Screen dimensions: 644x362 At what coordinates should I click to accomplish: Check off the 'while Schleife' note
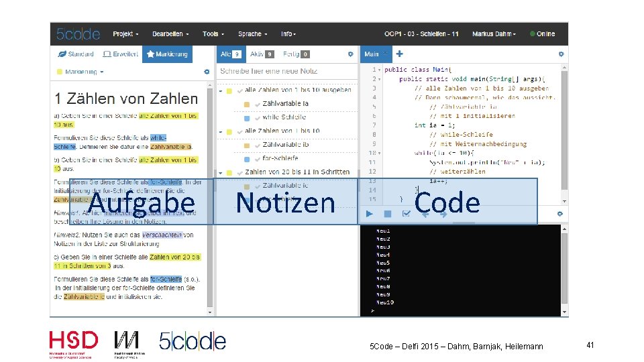pyautogui.click(x=258, y=118)
